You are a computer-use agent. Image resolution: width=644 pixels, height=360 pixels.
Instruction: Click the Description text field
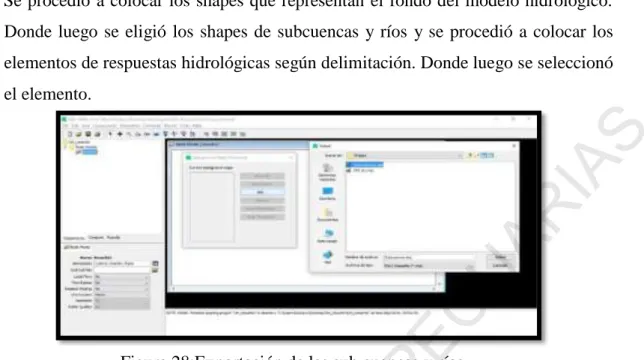(122, 264)
